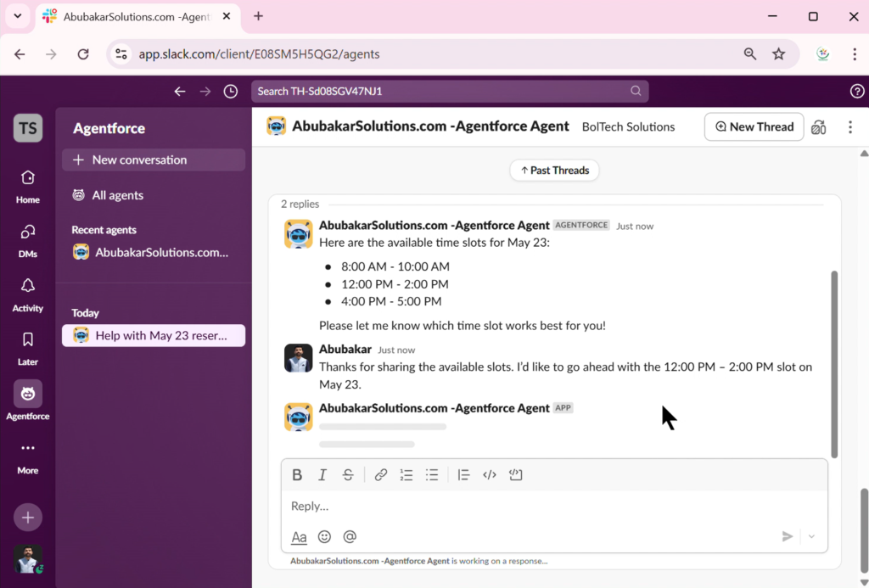
Task: Open All agents list
Action: tap(154, 195)
